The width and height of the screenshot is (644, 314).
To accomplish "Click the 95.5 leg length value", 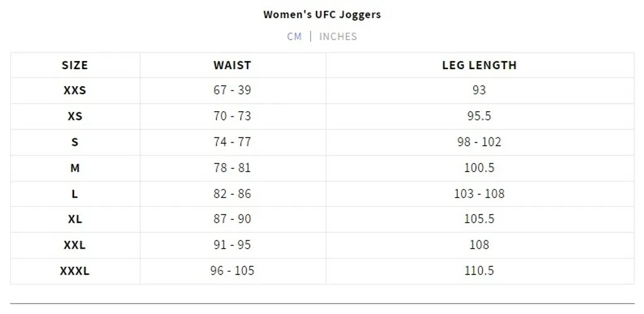I will click(479, 116).
